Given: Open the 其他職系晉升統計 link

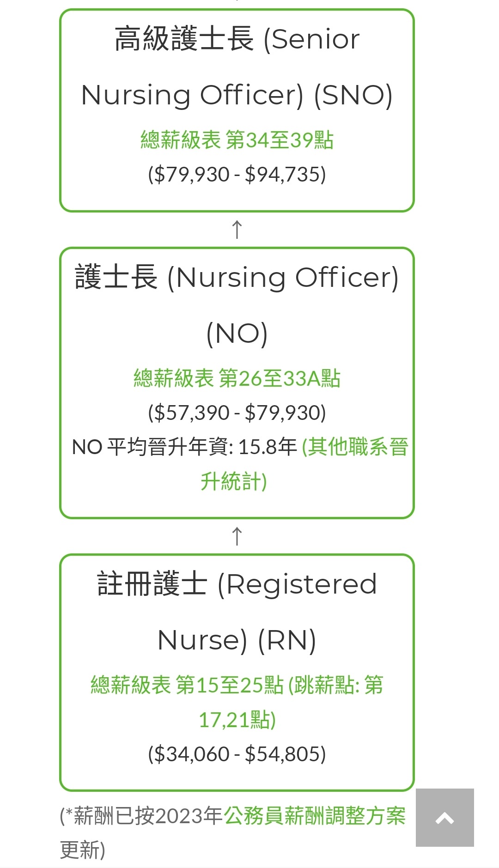Looking at the screenshot, I should pyautogui.click(x=304, y=464).
